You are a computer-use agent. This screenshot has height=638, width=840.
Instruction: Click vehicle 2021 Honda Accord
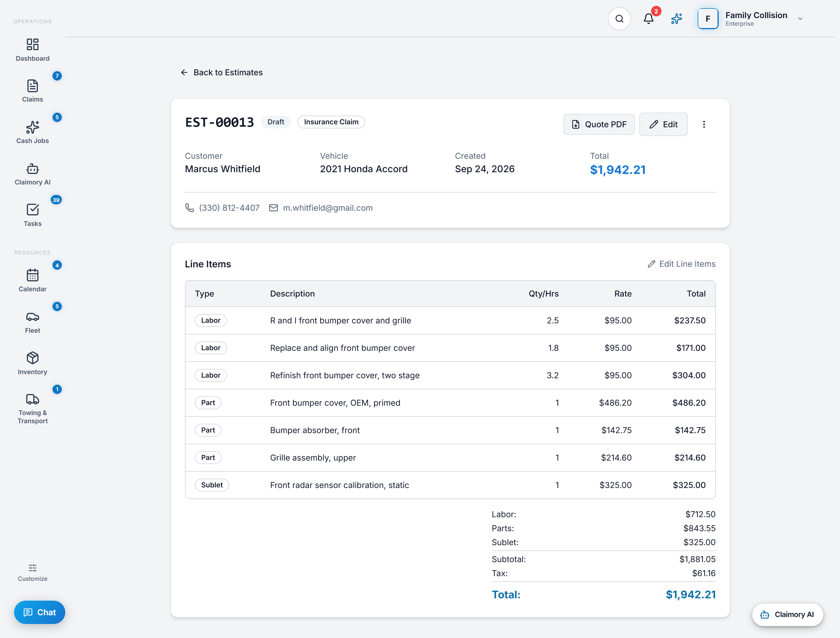click(363, 169)
